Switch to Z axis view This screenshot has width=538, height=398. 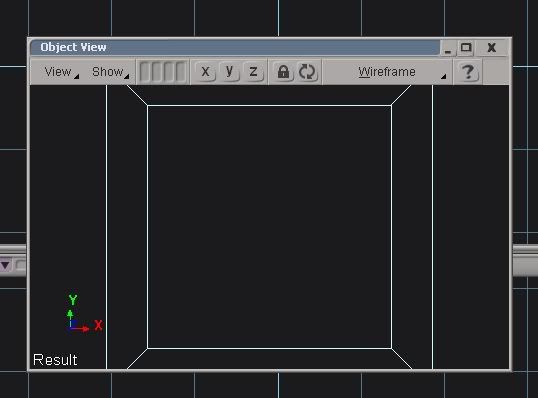point(253,72)
